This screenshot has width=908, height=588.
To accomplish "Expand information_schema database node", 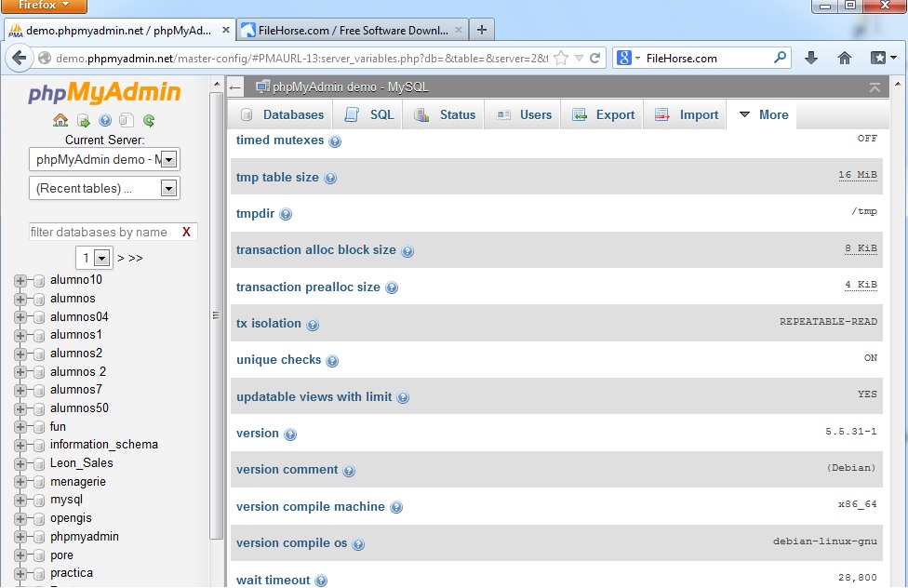I will click(x=20, y=446).
